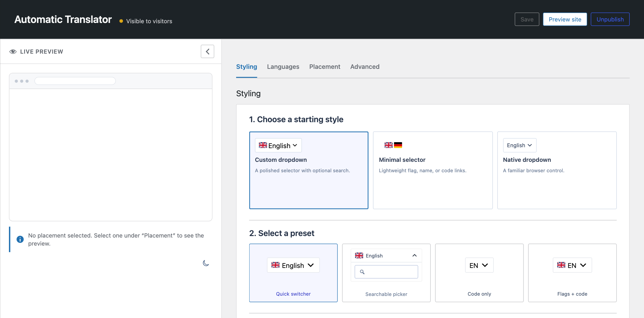Click German flag in Minimal selector card
644x318 pixels.
coord(398,145)
